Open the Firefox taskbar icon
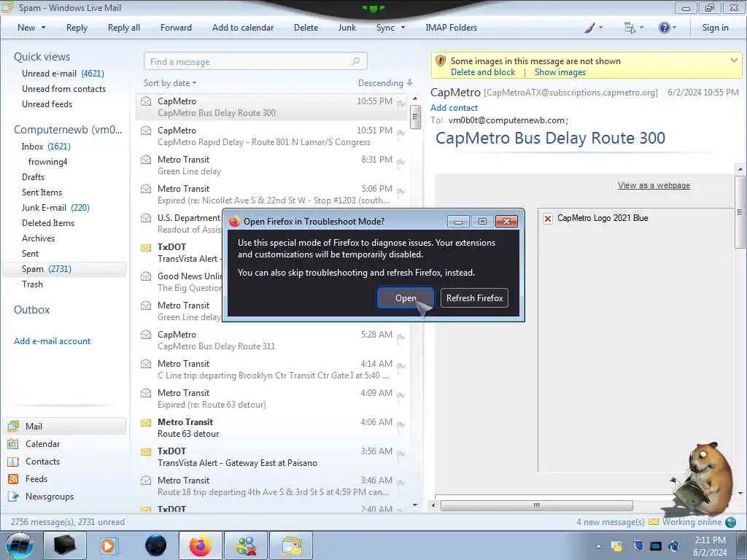 (200, 545)
